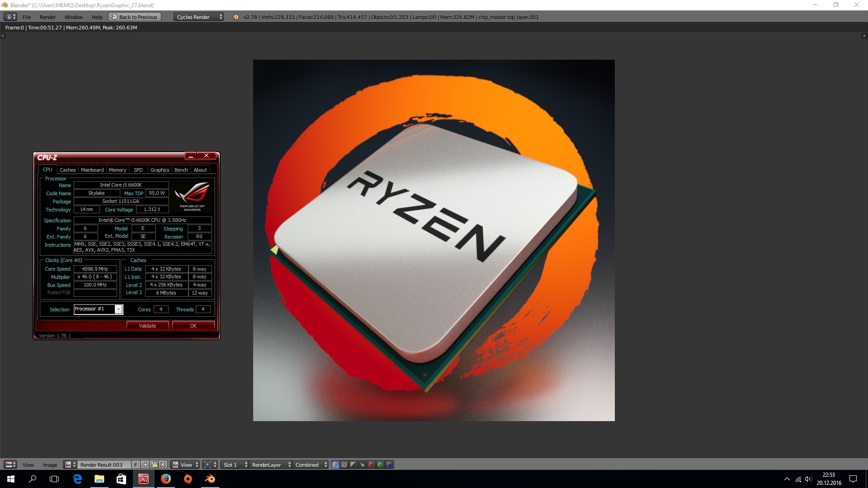Create a new image with plus icon
This screenshot has width=868, height=488.
click(x=145, y=465)
